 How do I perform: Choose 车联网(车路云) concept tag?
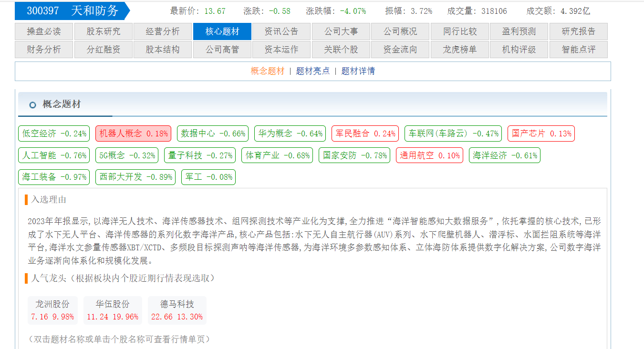point(453,133)
